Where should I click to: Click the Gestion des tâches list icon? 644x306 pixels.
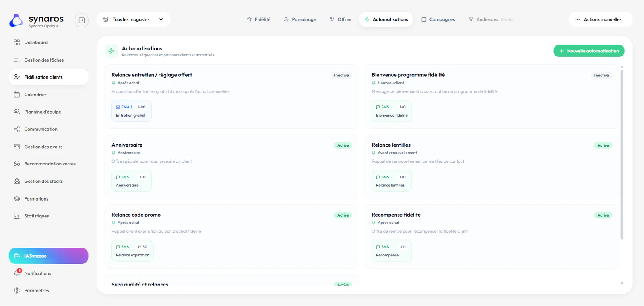point(17,60)
